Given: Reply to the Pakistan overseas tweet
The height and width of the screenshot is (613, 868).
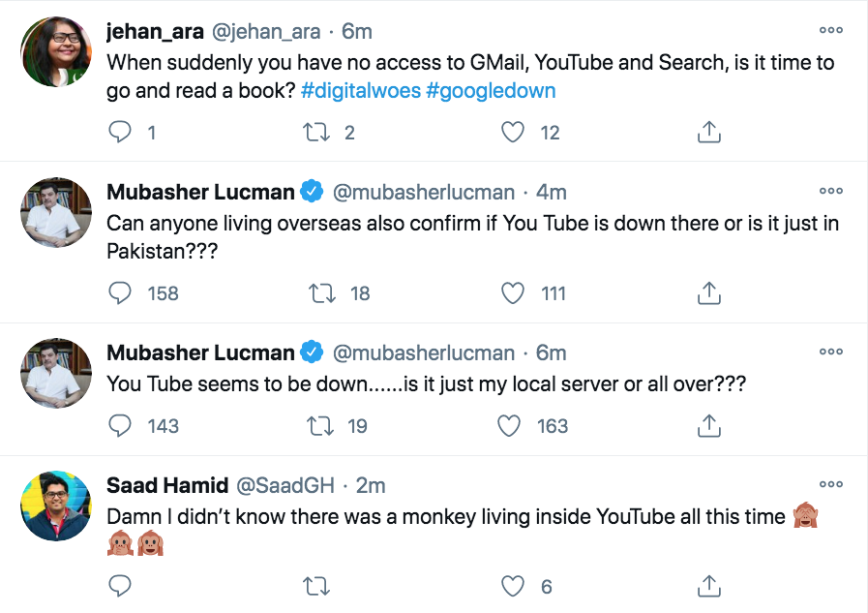Looking at the screenshot, I should point(120,292).
